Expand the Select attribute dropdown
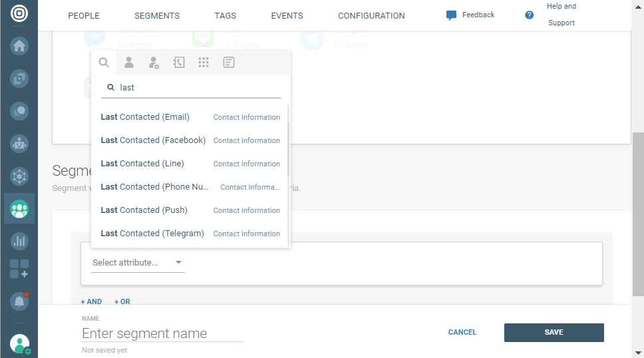This screenshot has width=644, height=358. [138, 263]
